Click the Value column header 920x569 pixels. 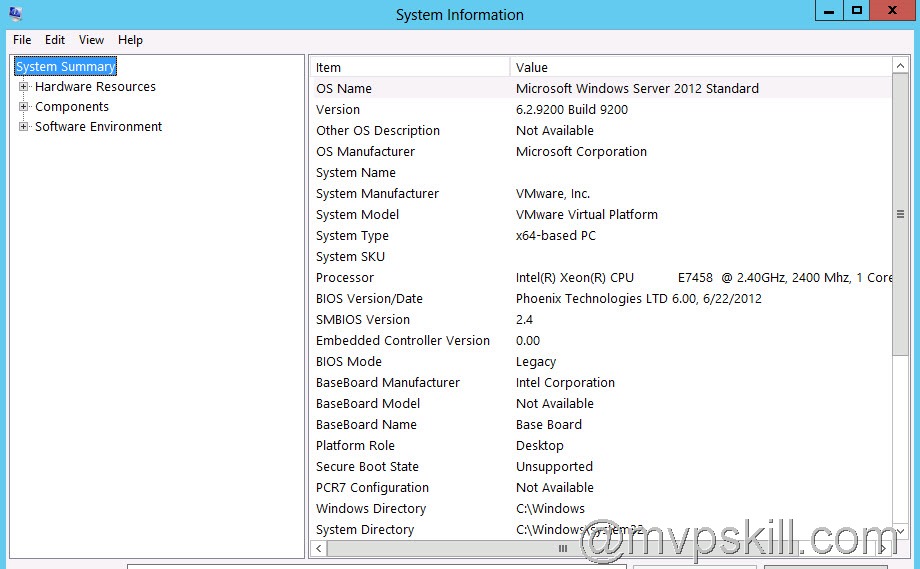pyautogui.click(x=701, y=67)
